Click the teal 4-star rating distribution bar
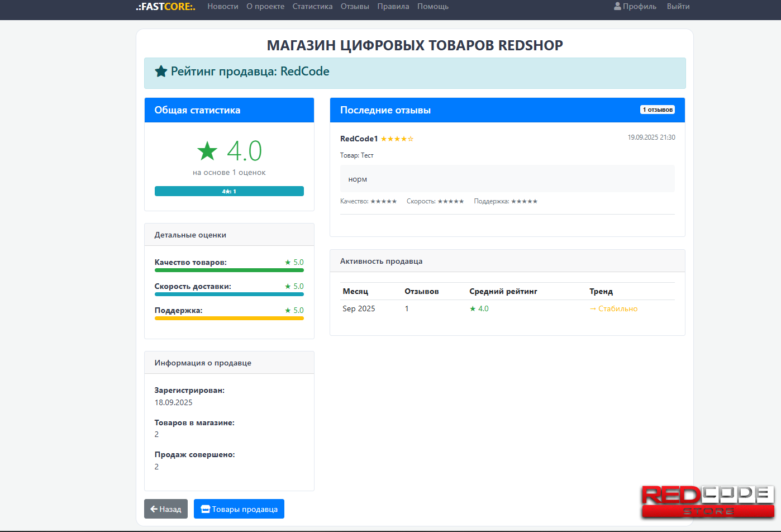The image size is (781, 532). (229, 191)
